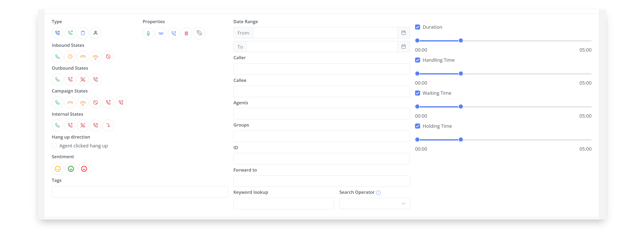Filter Inbound States by orange clock icon
This screenshot has height=229, width=644.
pyautogui.click(x=70, y=56)
